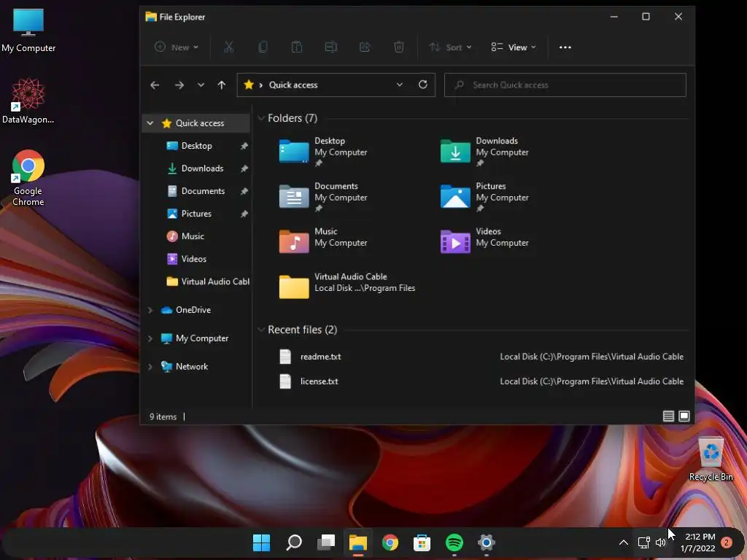
Task: Select Desktop in the navigation pane
Action: [x=196, y=146]
